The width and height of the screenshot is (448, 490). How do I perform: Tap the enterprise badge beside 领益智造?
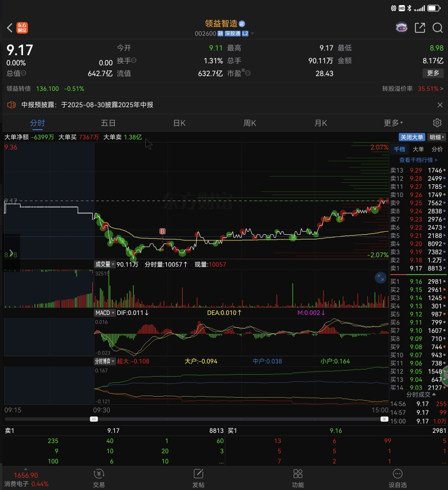tap(242, 24)
